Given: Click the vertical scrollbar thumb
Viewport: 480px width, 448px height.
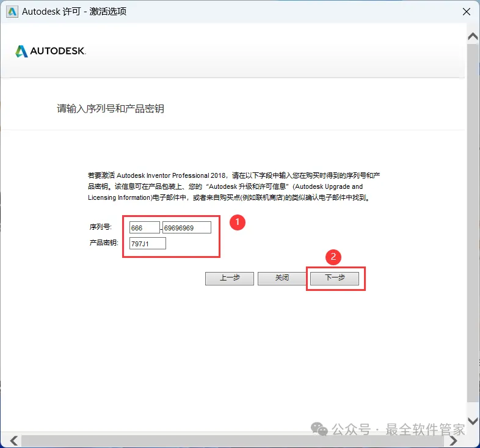Looking at the screenshot, I should [x=473, y=223].
